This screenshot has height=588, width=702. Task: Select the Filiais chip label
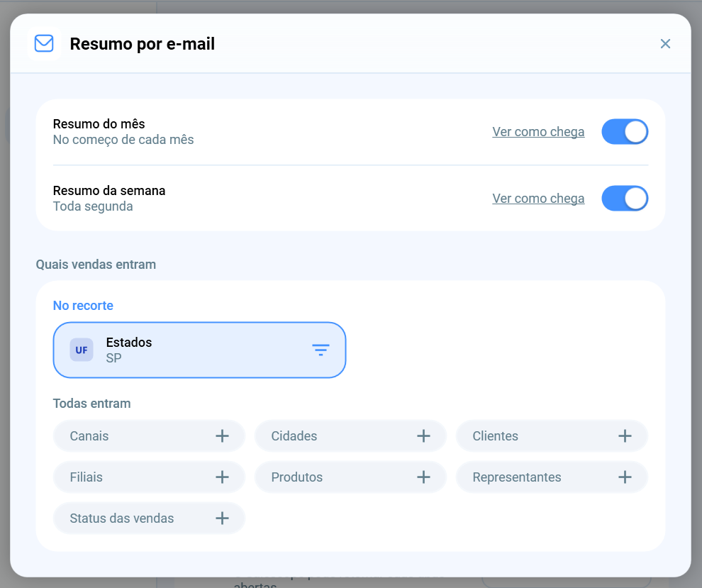tap(86, 477)
